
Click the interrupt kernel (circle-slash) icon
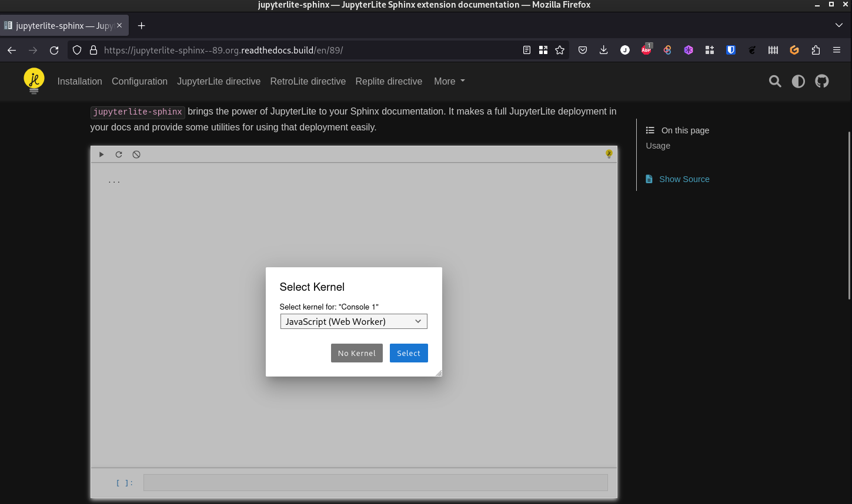click(136, 154)
